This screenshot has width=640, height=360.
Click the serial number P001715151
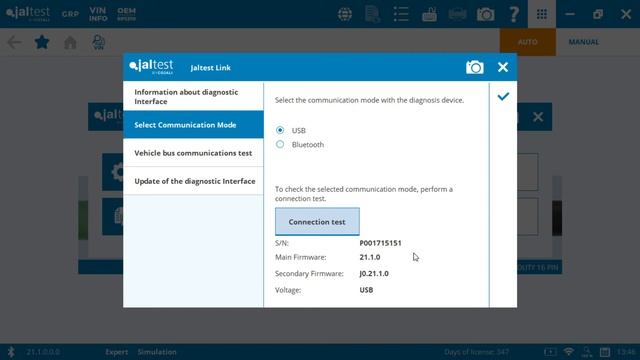click(380, 243)
